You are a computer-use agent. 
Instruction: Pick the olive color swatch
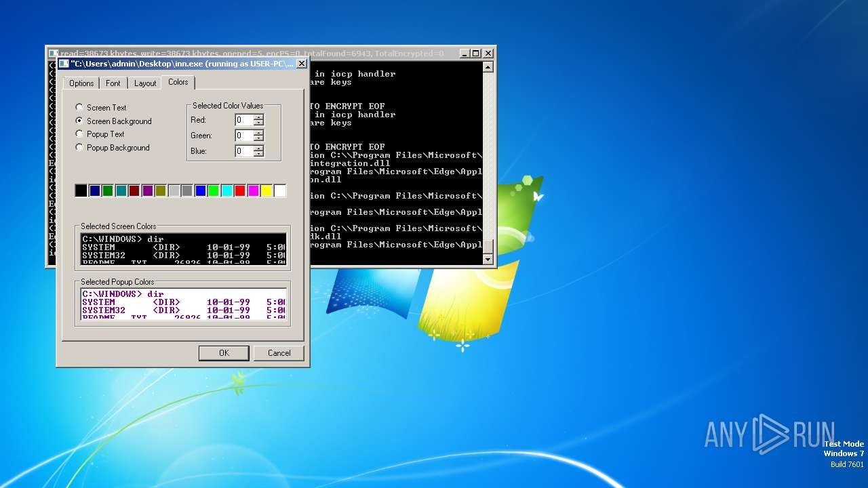[x=161, y=191]
